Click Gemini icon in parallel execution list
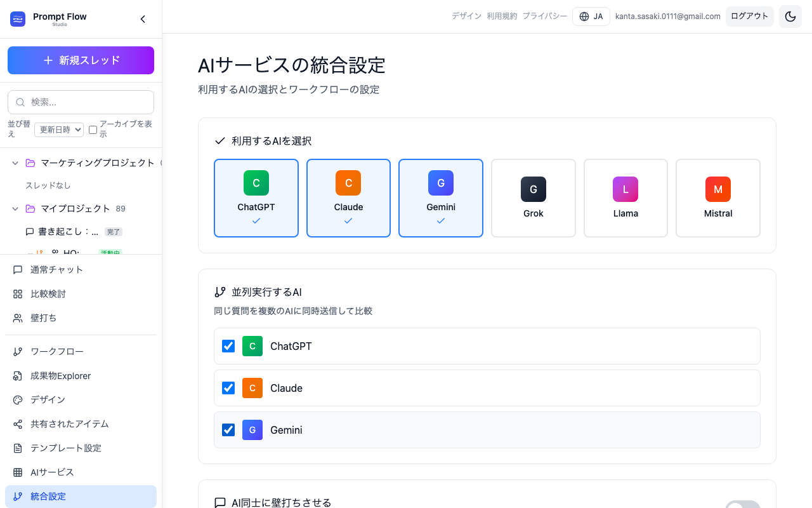The image size is (812, 508). [252, 430]
